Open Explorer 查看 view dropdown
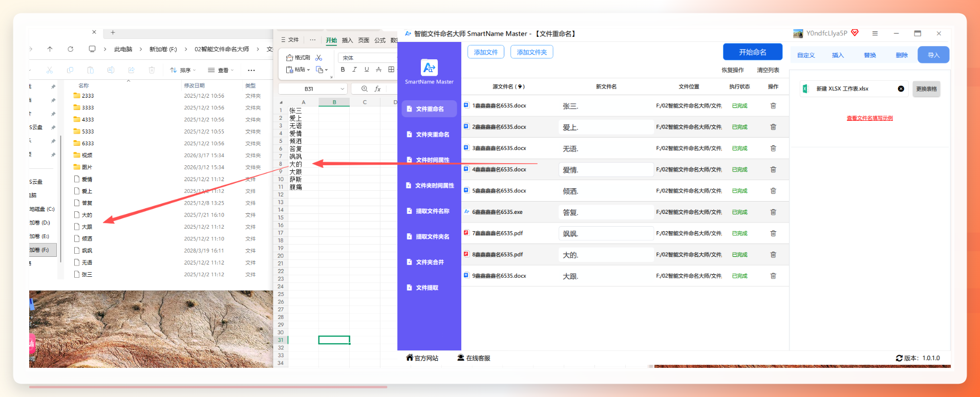Image resolution: width=980 pixels, height=397 pixels. (x=221, y=70)
